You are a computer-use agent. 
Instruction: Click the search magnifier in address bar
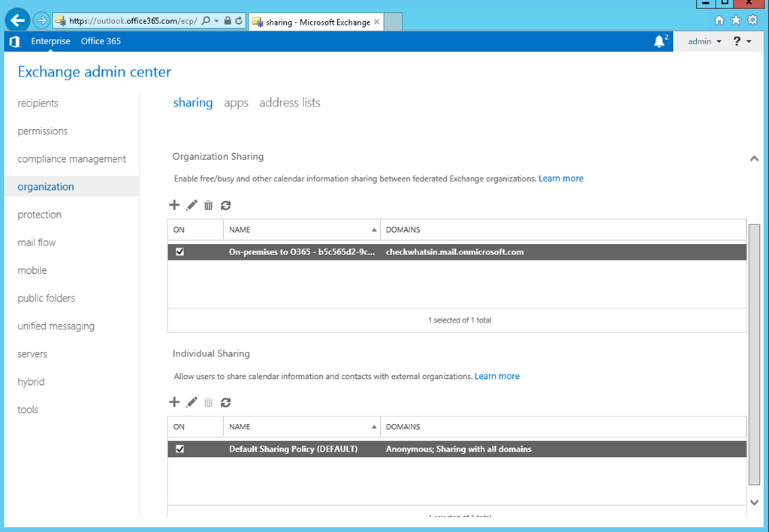[x=206, y=20]
